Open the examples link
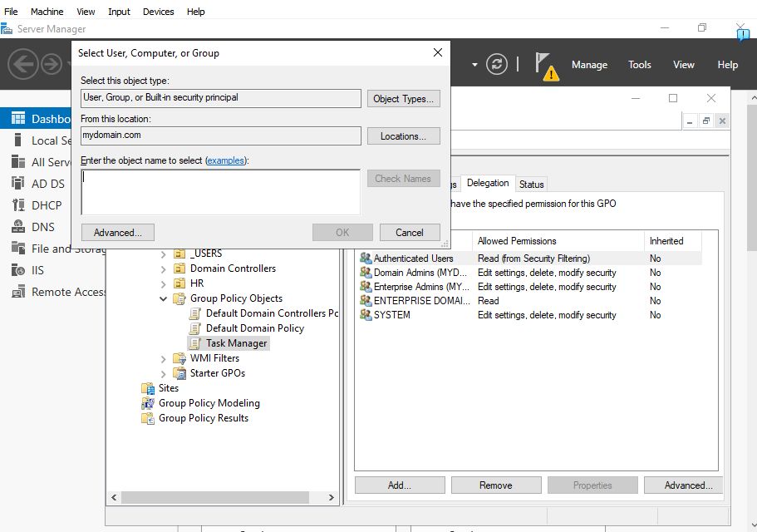The width and height of the screenshot is (757, 532). tap(225, 160)
